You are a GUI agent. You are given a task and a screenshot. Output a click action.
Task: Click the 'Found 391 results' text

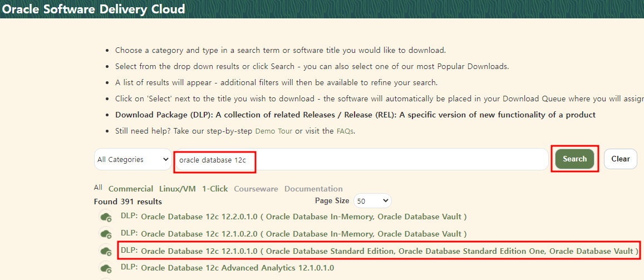(x=127, y=202)
